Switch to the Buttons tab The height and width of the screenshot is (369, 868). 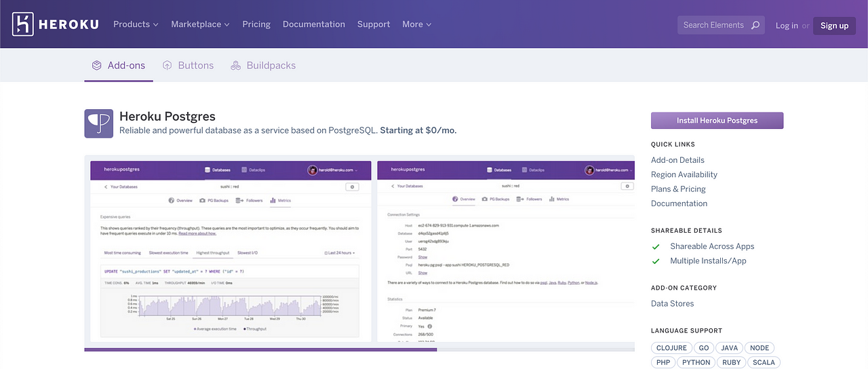[188, 66]
